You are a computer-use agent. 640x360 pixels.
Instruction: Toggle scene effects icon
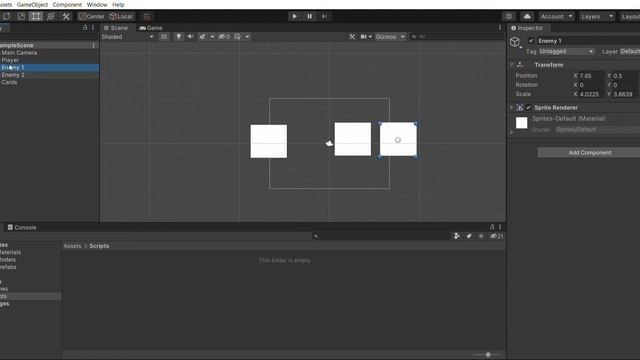(x=202, y=37)
